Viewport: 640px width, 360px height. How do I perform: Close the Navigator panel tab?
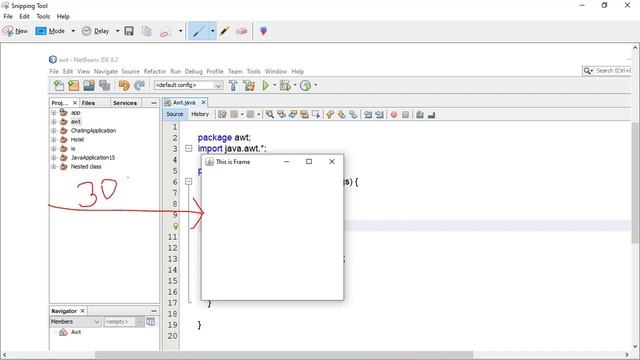point(82,311)
